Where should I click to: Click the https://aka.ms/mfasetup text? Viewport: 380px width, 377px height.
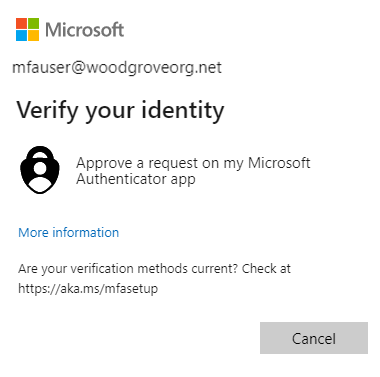(x=88, y=288)
